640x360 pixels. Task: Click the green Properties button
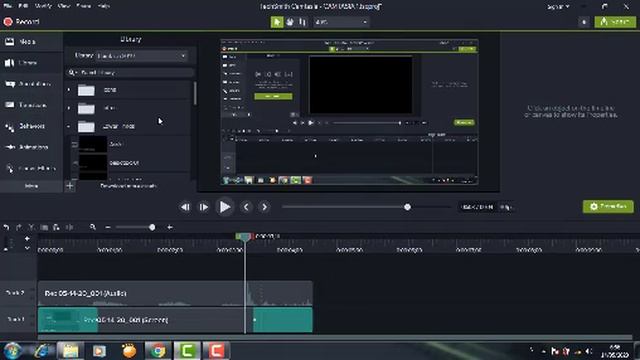608,207
